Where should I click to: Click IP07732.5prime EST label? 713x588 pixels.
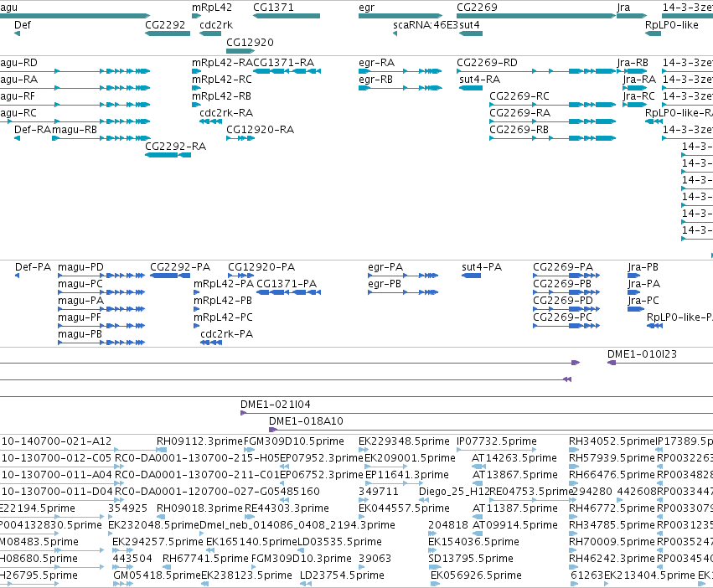click(x=497, y=441)
